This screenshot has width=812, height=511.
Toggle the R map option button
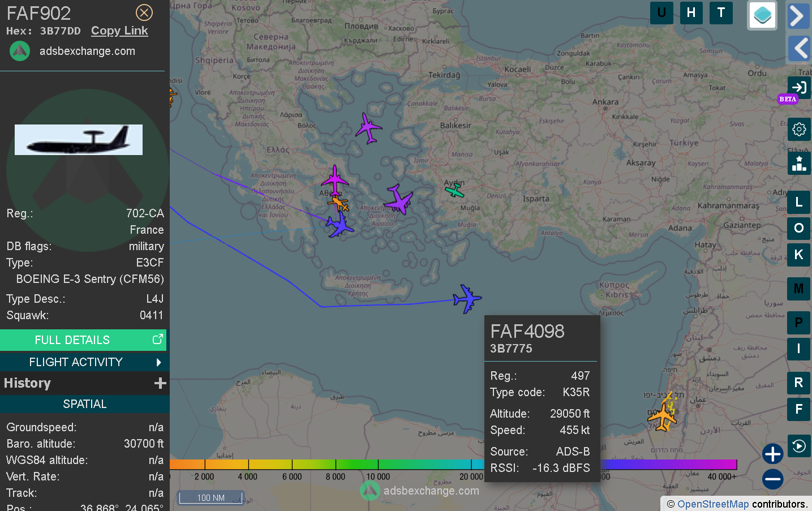pos(798,383)
